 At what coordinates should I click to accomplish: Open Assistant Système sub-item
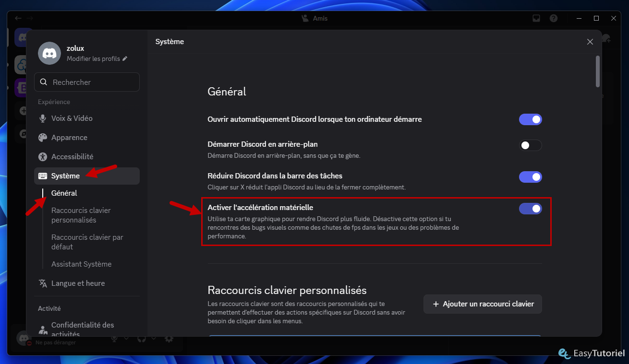81,264
